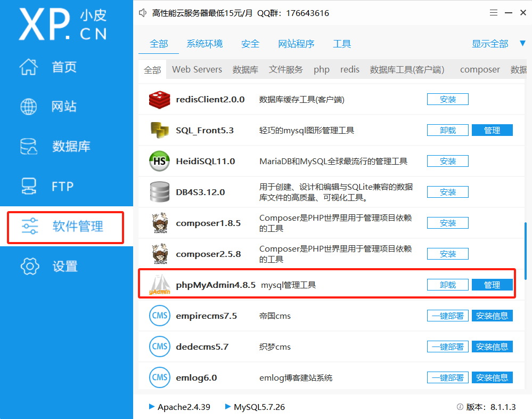
Task: Deploy dedecms5.7 with 一键部署
Action: [448, 347]
